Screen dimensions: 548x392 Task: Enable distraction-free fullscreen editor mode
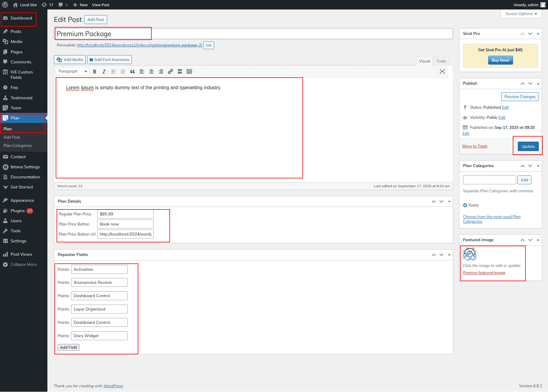[442, 71]
